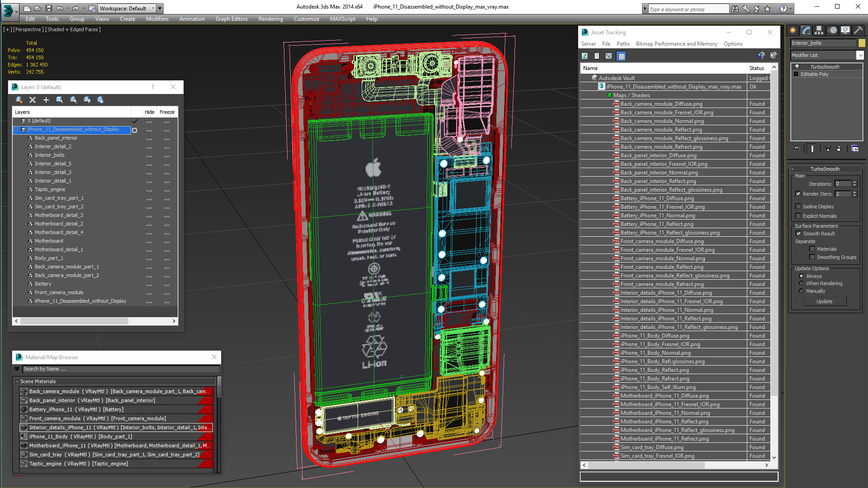Click the Pin Stack icon below modifier stack
This screenshot has height=488, width=868.
click(797, 148)
